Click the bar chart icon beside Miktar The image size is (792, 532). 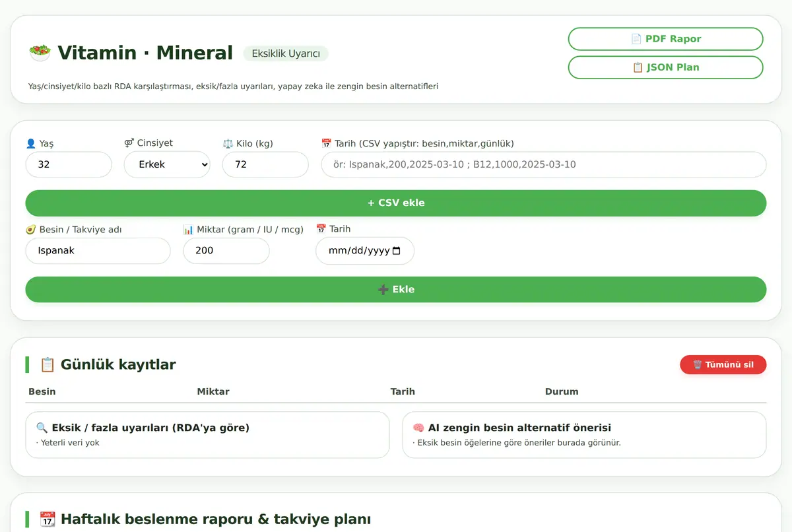pos(188,230)
